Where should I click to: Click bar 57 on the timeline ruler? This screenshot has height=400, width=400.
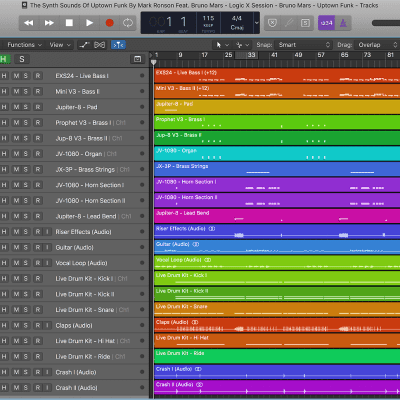(x=321, y=55)
